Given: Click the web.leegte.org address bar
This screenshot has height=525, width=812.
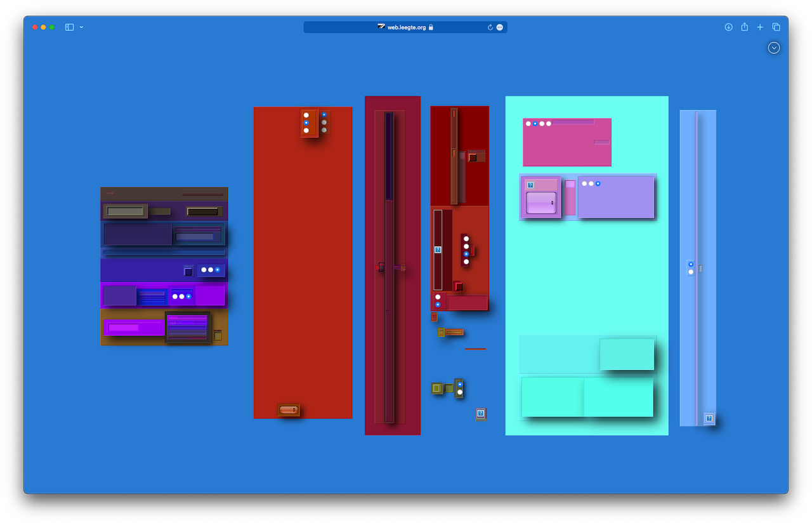Looking at the screenshot, I should coord(405,27).
